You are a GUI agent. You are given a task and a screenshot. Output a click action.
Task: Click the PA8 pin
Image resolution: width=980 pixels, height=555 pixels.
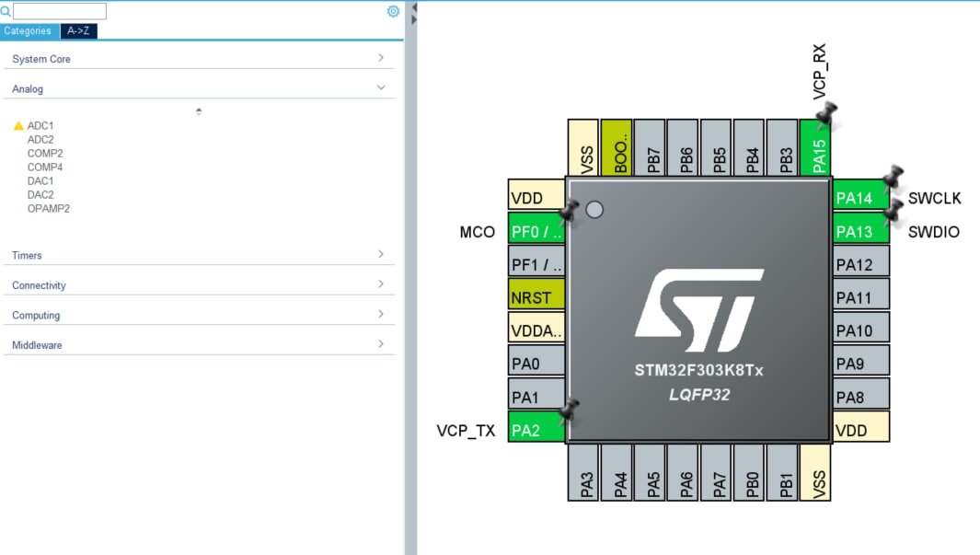[860, 394]
